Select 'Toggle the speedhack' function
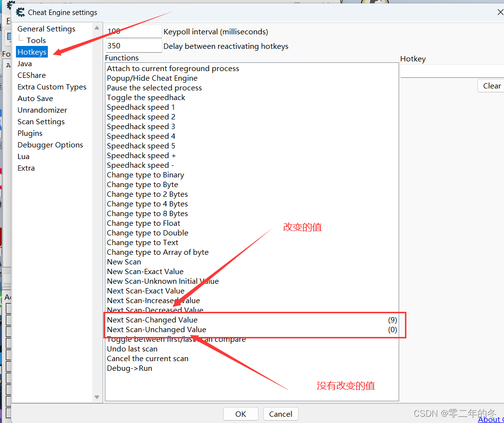The image size is (504, 423). [252, 97]
